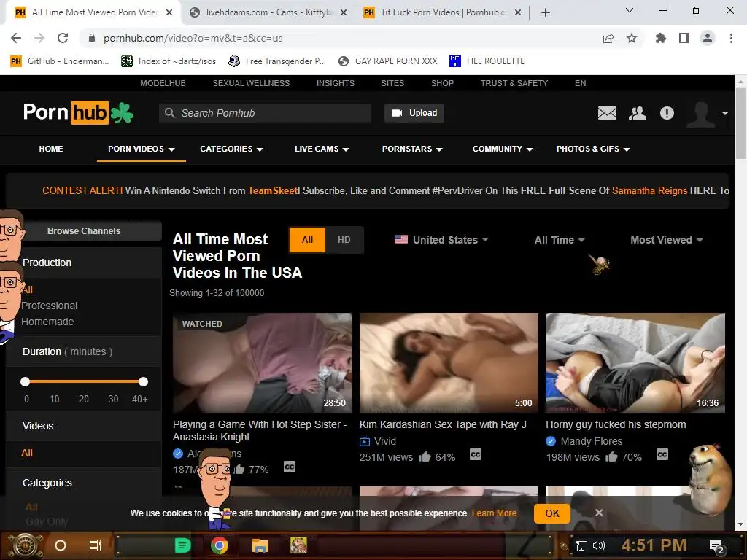Open the volume speaker tray icon

598,545
